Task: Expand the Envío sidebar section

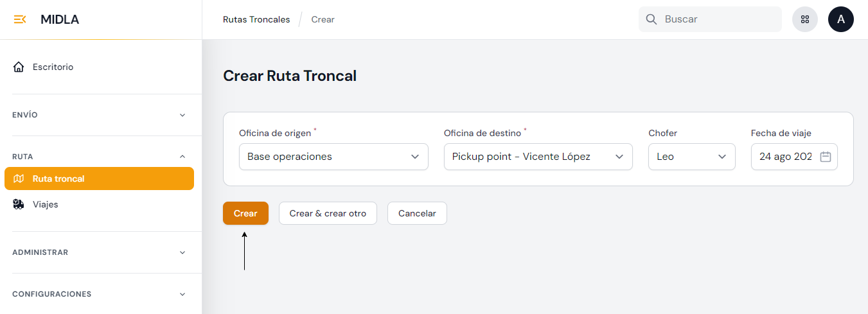Action: 182,115
